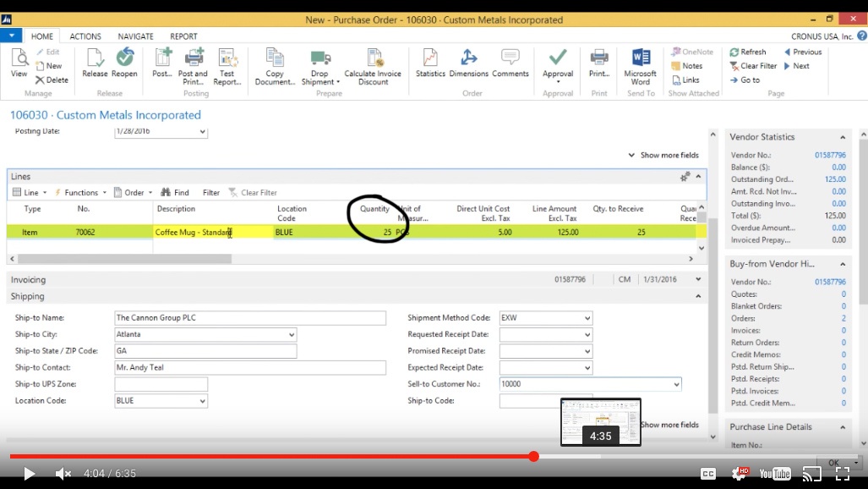Screen dimensions: 868x489
Task: Click Go to in Page group
Action: click(745, 80)
